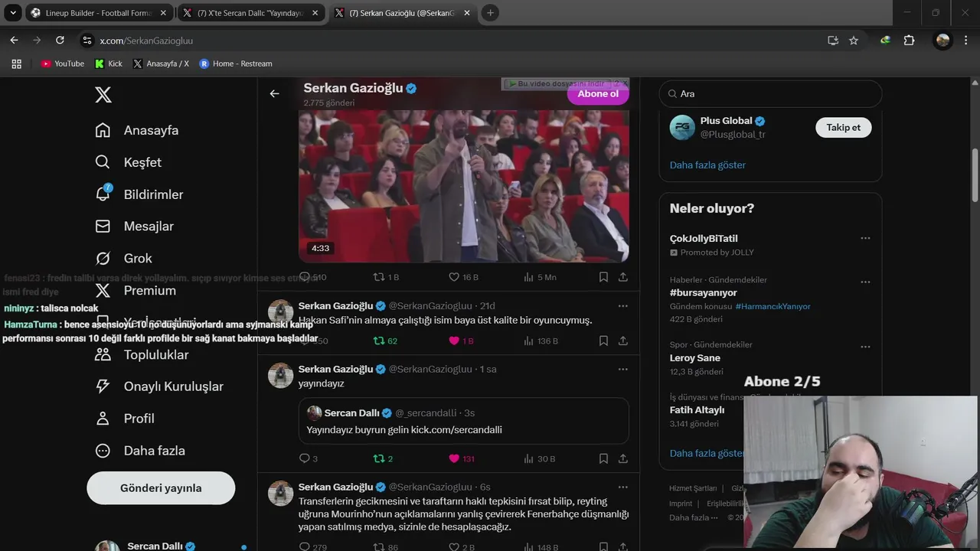Open options for ÇokJollyBiTatil trend
Screen dimensions: 980x551
coord(865,238)
